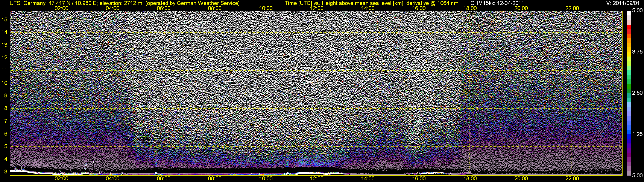Click the 02:00 label on the bottom time axis

[61, 179]
